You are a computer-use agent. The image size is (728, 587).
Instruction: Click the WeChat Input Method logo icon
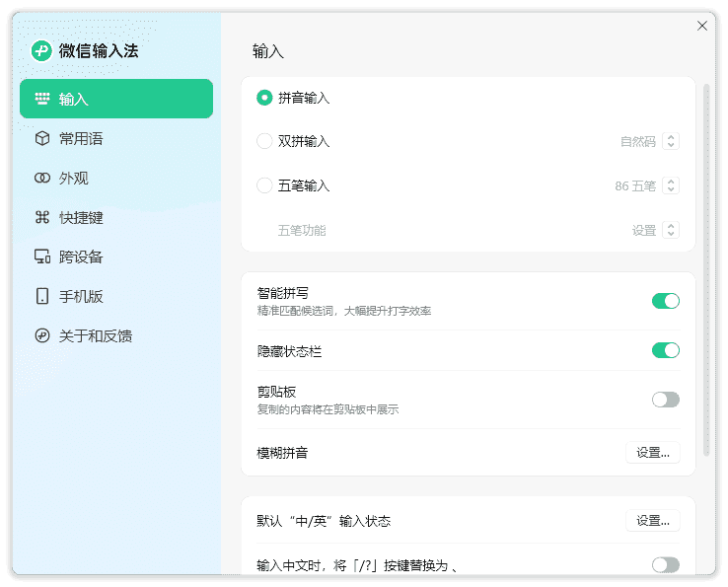(x=41, y=51)
